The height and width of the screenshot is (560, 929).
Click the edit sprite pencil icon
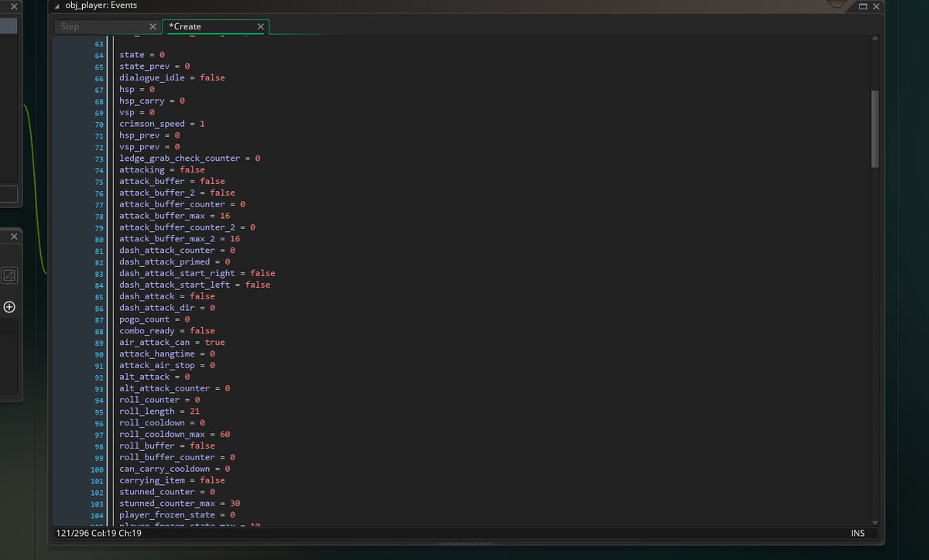9,275
